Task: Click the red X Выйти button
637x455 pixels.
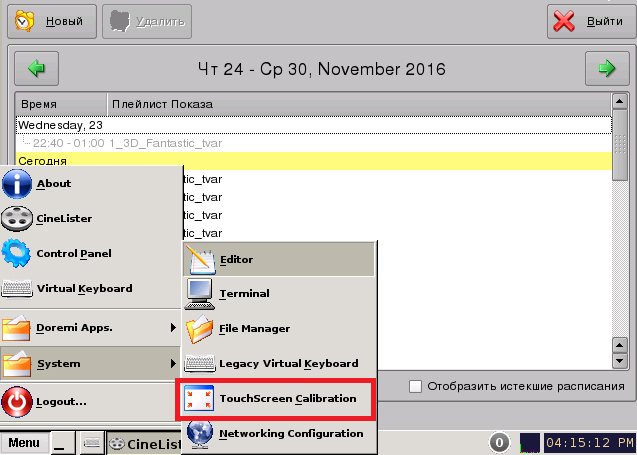Action: (591, 22)
